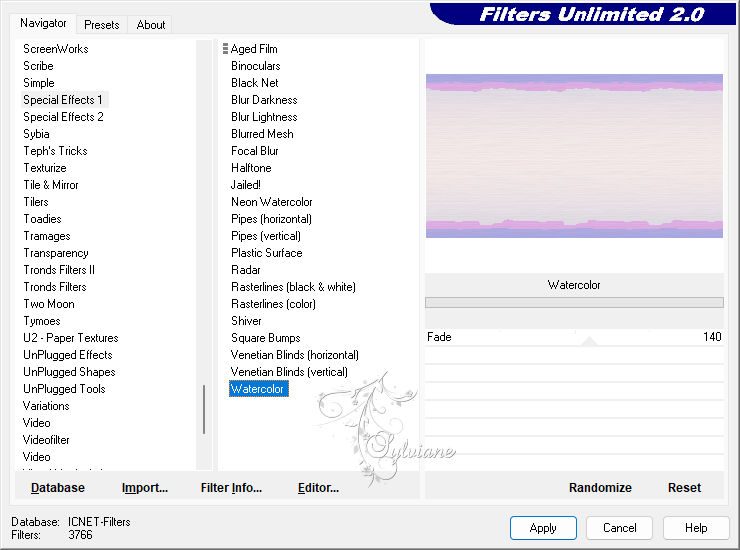740x550 pixels.
Task: Select Pipes (horizontal) filter
Action: [271, 219]
